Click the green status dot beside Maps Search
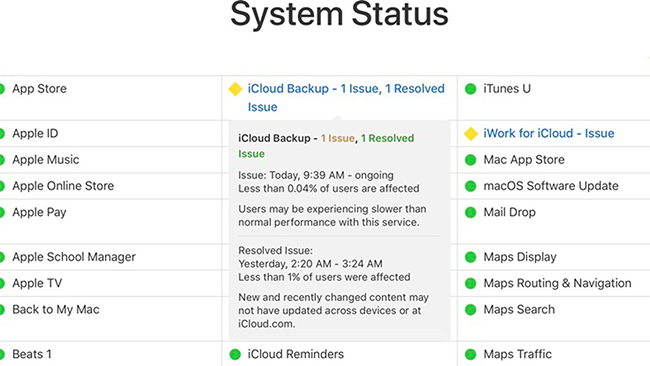This screenshot has height=366, width=650. coord(471,310)
